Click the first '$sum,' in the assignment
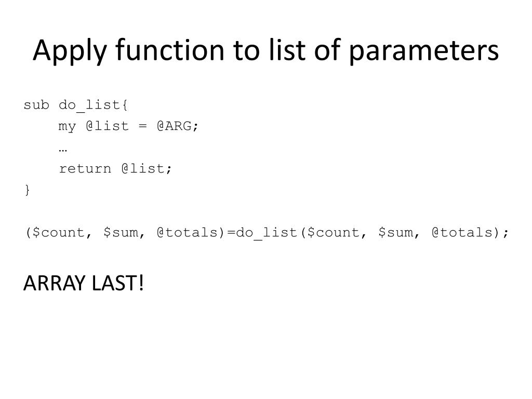532x399 pixels. [125, 232]
